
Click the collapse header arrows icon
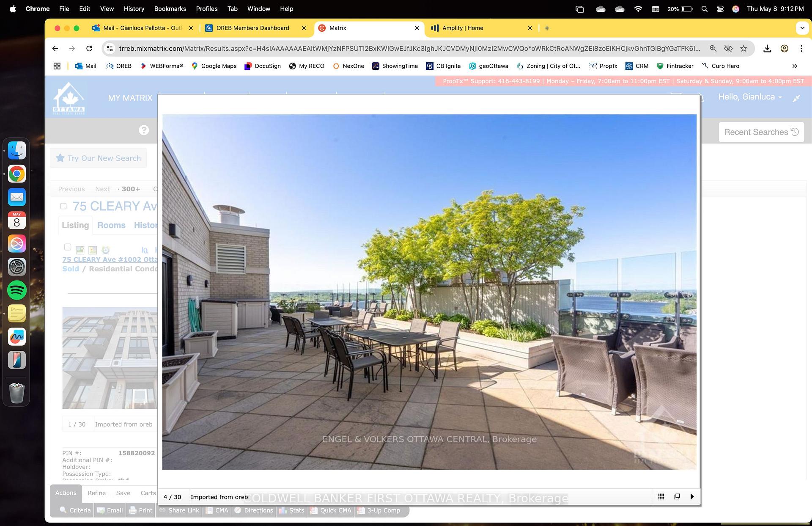pyautogui.click(x=796, y=98)
